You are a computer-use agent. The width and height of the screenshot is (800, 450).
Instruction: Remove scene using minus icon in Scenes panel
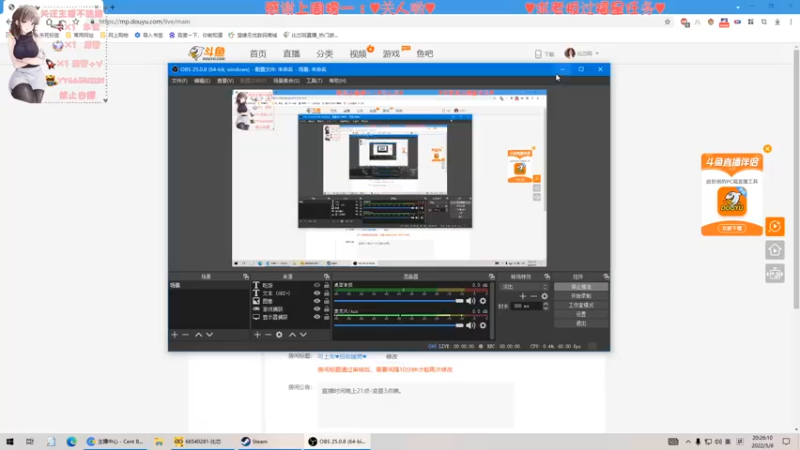tap(186, 335)
